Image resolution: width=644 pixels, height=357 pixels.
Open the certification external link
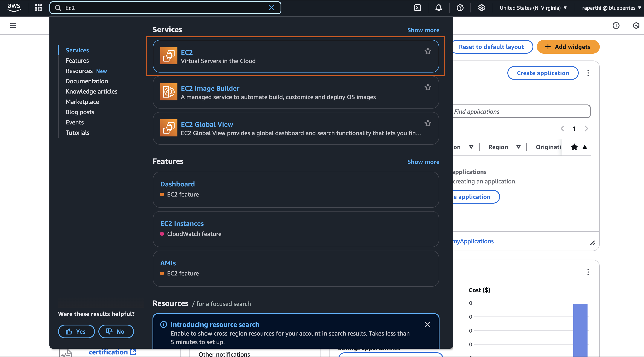(113, 352)
